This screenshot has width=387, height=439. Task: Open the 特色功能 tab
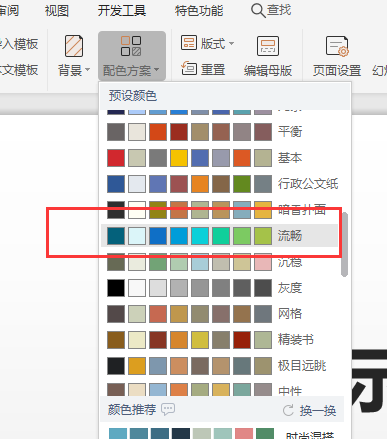pyautogui.click(x=199, y=11)
